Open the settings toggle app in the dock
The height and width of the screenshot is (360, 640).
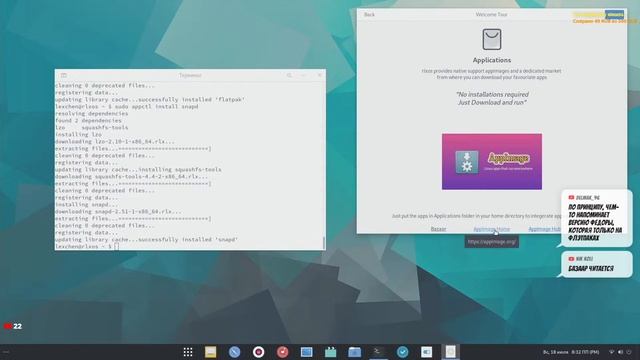click(427, 352)
